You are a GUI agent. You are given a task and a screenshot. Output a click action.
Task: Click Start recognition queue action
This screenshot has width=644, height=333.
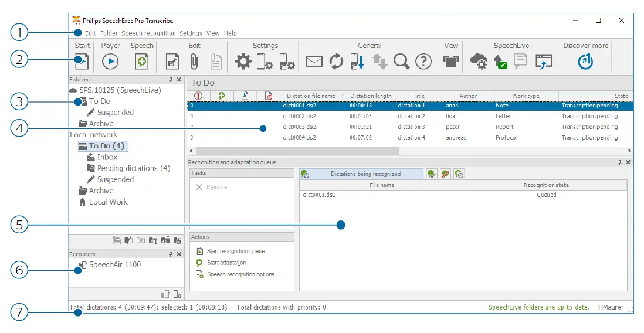[236, 251]
